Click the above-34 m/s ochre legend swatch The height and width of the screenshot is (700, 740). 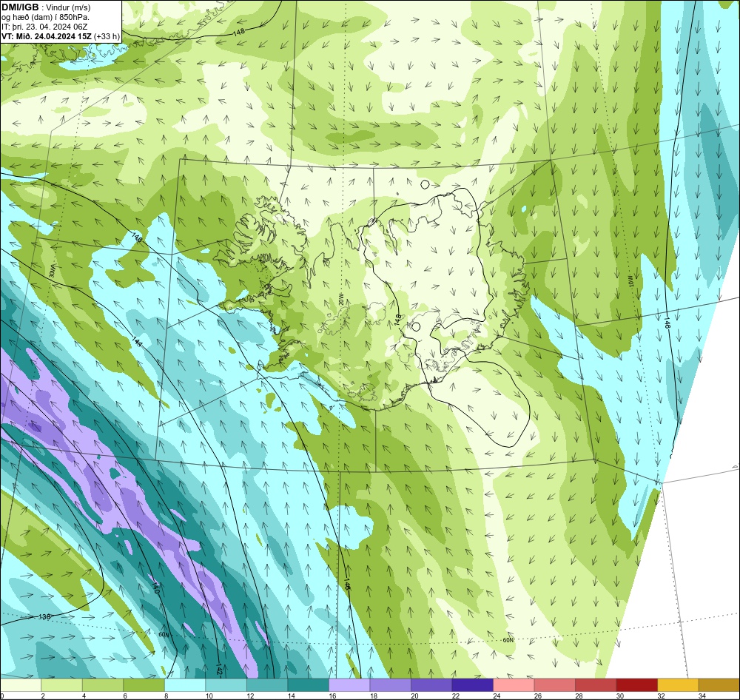pos(719,685)
